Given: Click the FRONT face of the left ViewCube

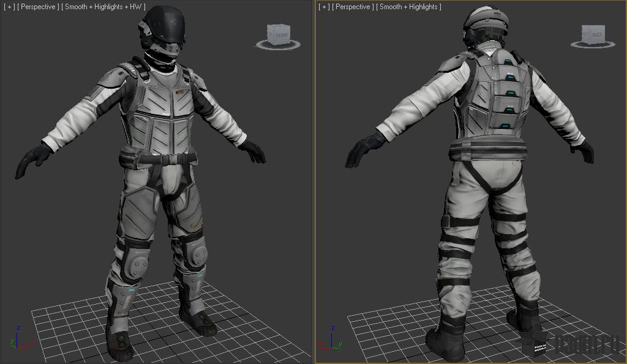Looking at the screenshot, I should (x=282, y=35).
